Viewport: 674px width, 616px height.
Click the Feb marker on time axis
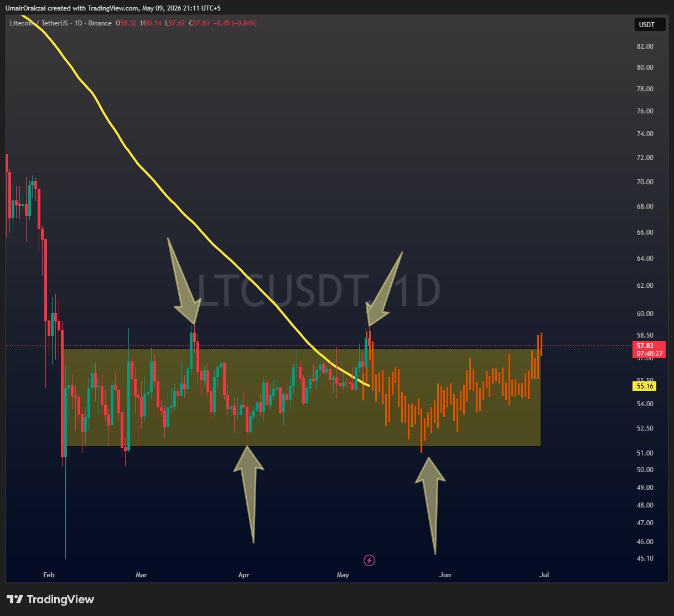point(49,575)
